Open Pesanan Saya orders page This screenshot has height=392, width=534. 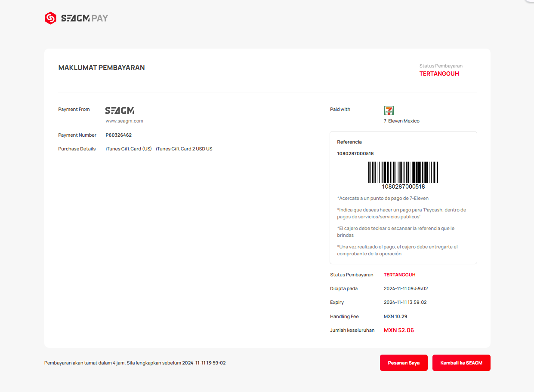click(404, 363)
